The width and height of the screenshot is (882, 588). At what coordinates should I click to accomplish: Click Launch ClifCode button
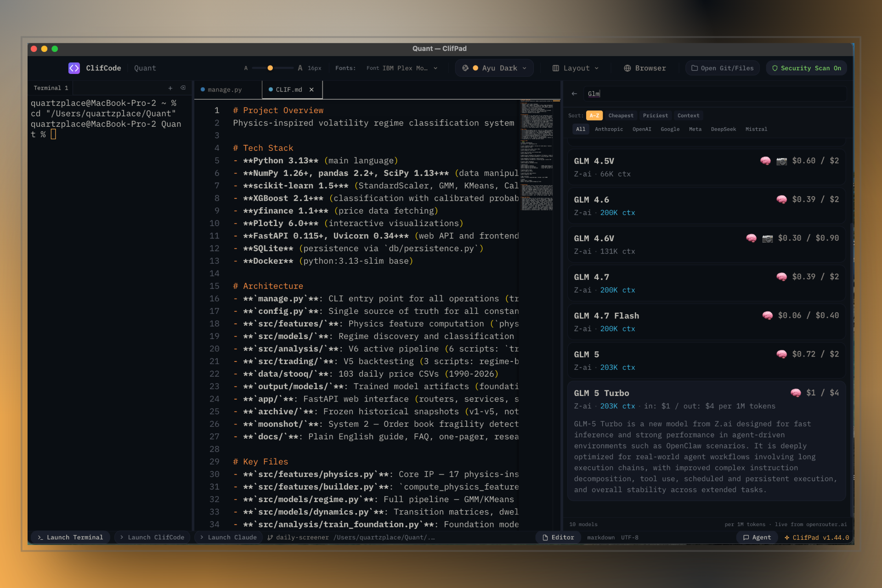(152, 537)
